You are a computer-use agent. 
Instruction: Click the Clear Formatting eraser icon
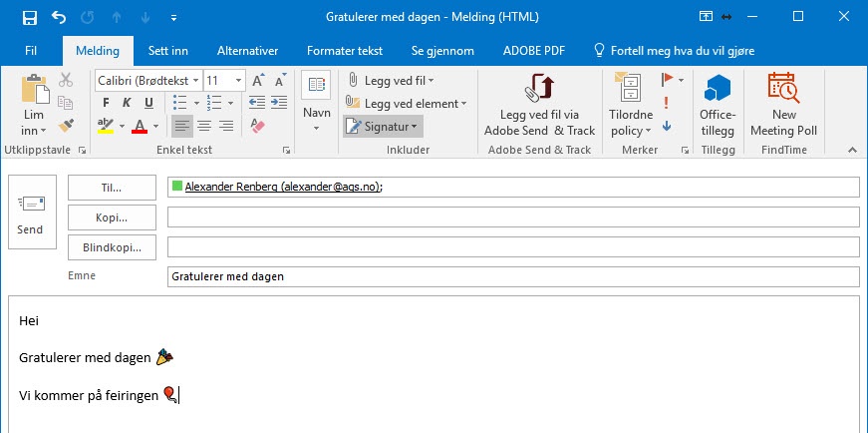coord(257,126)
